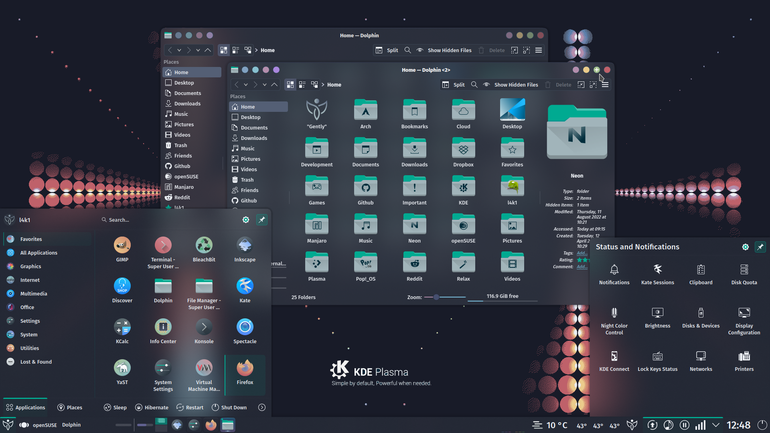This screenshot has width=770, height=433.
Task: Open Virtual Machine Manager
Action: pyautogui.click(x=204, y=375)
